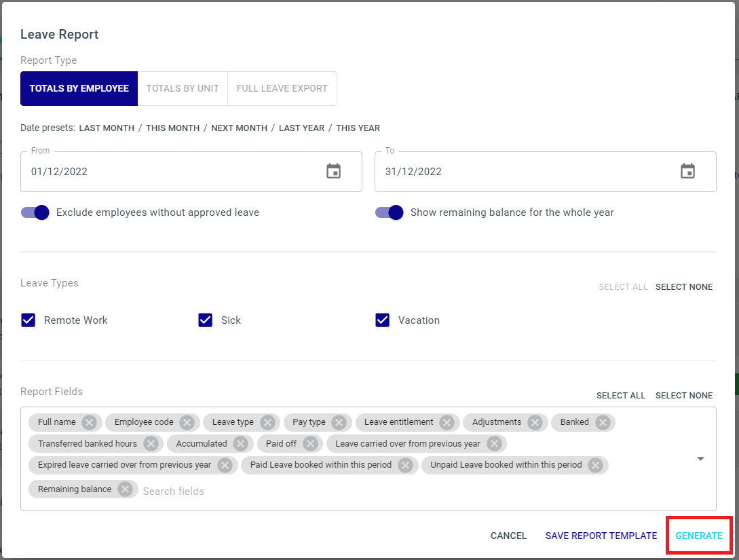Remove the Leave type field chip
Image resolution: width=739 pixels, height=560 pixels.
[267, 422]
